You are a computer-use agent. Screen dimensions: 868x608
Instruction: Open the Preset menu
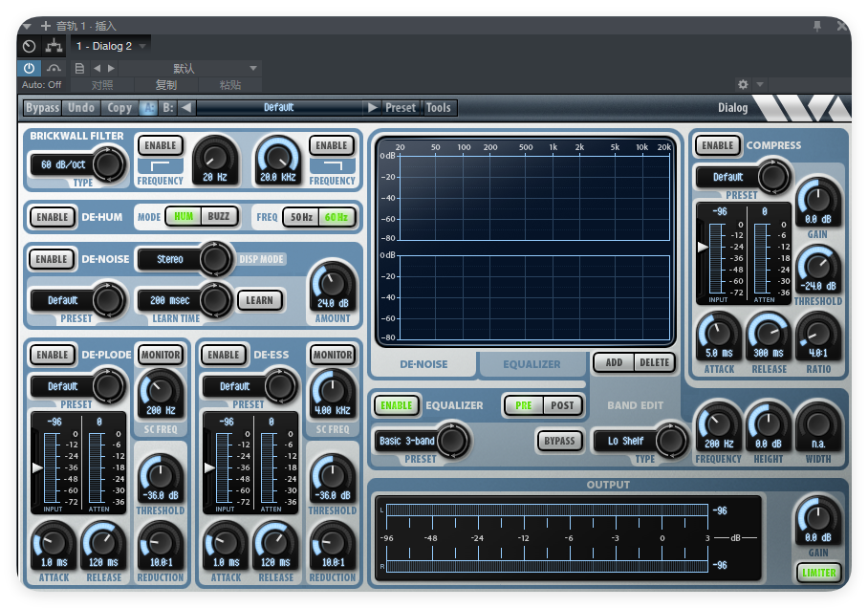pos(401,107)
